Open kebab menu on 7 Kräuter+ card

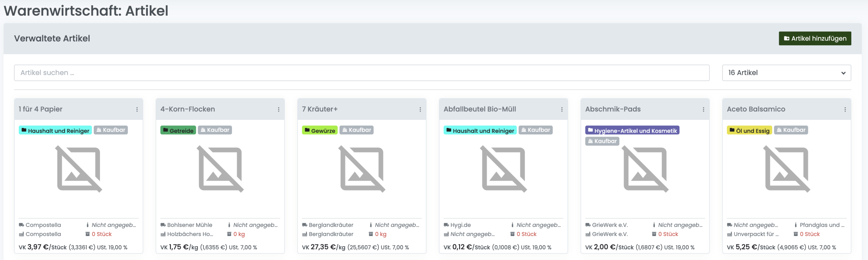click(420, 109)
